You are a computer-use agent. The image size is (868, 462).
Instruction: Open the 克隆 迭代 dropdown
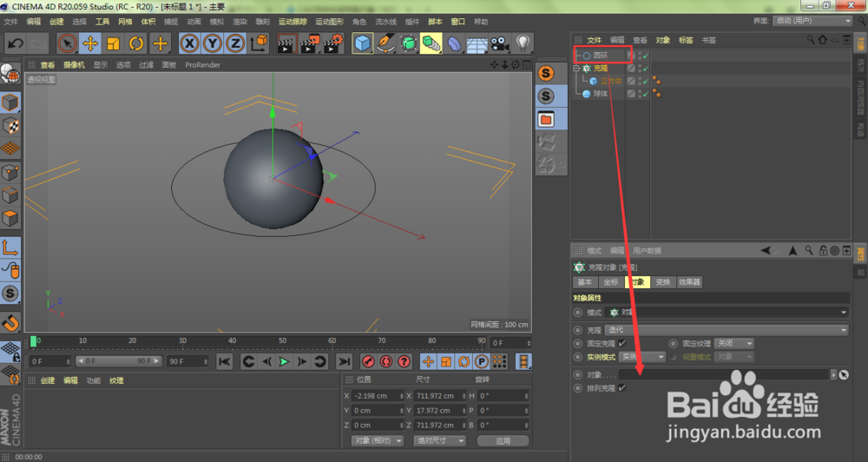click(x=727, y=330)
